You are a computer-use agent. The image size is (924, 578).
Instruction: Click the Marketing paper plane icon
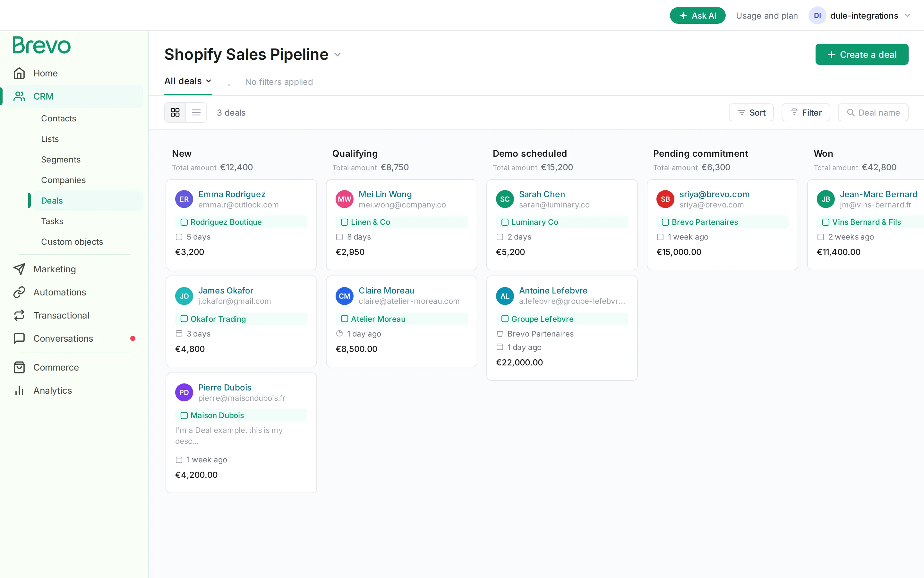pos(19,269)
